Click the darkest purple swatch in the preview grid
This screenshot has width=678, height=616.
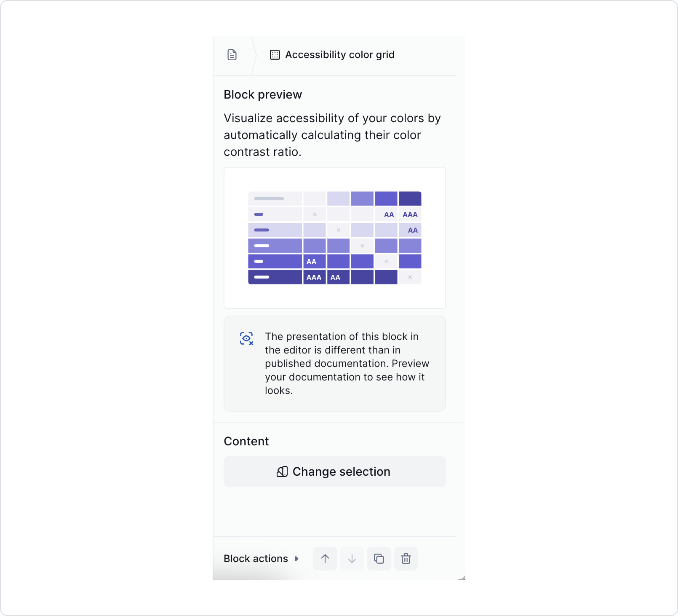pos(409,198)
